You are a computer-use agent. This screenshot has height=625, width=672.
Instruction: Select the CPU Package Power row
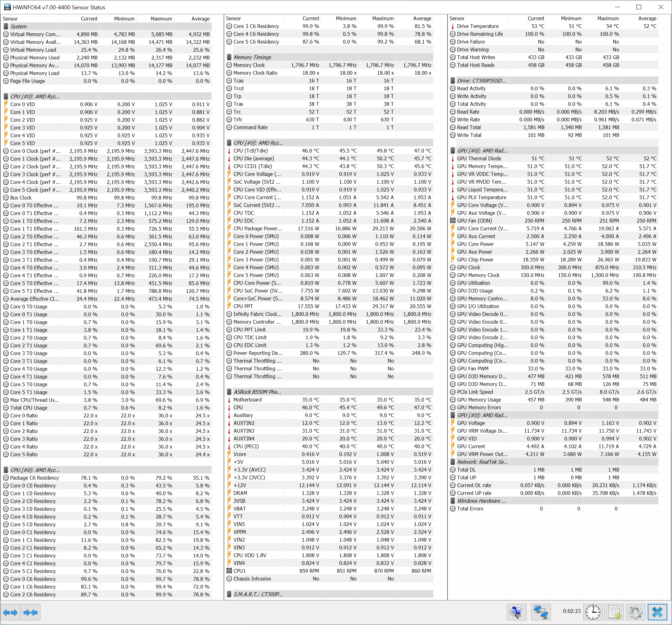click(x=258, y=228)
